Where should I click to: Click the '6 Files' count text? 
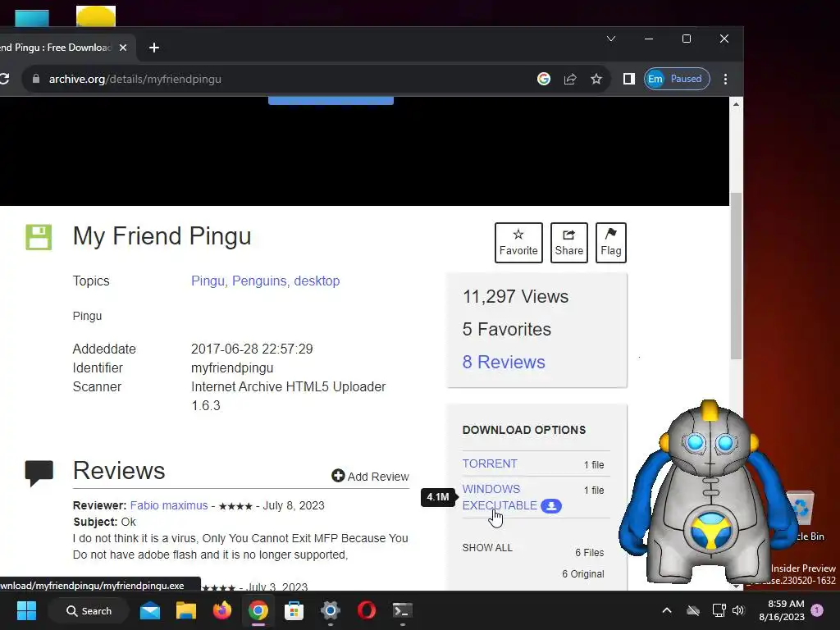click(589, 552)
